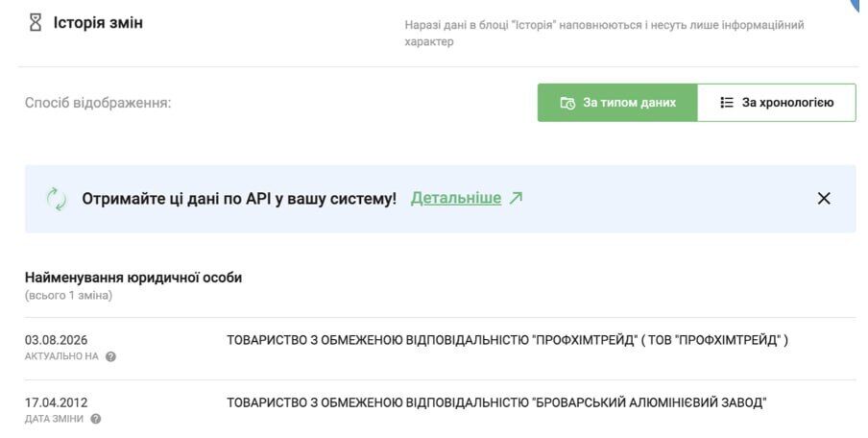The image size is (868, 438).
Task: Click help icon next to 'ДАТА ЗМІНИ'
Action: tap(96, 419)
